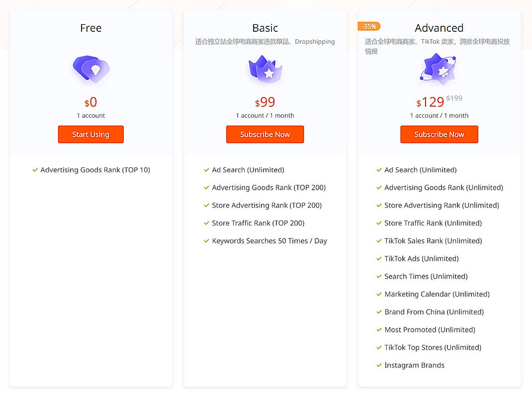532x396 pixels.
Task: Click the -35% discount badge
Action: [x=369, y=26]
